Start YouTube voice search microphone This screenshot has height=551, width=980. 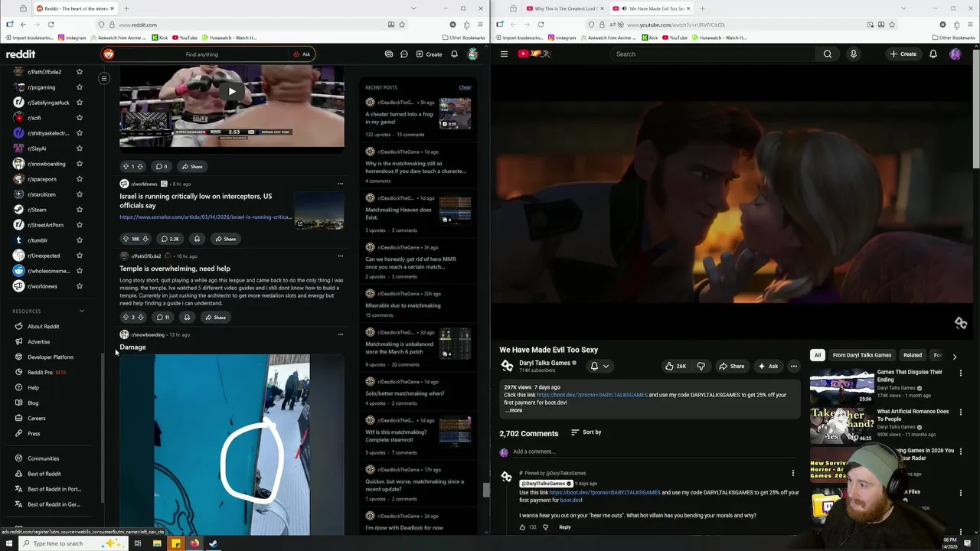853,54
